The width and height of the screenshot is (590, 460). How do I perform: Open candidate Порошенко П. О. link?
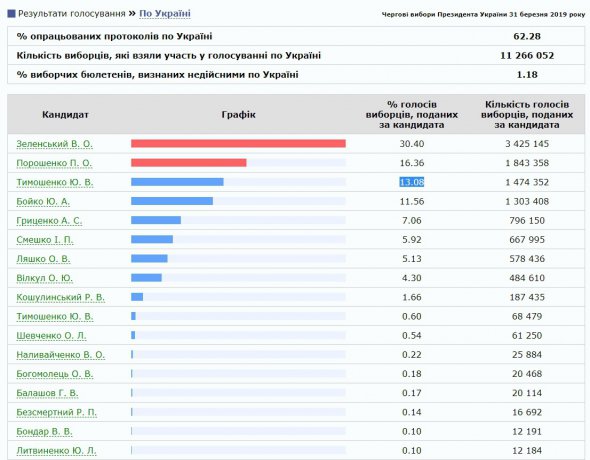54,163
